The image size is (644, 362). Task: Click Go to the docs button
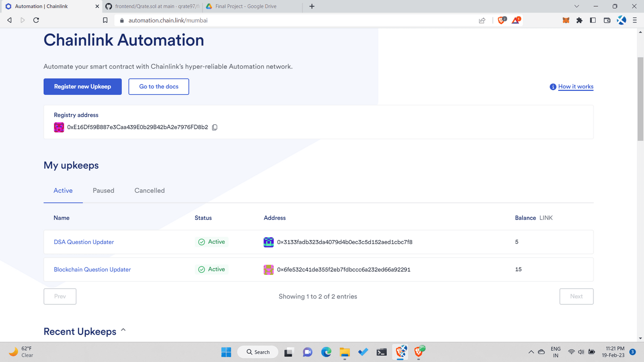coord(159,87)
